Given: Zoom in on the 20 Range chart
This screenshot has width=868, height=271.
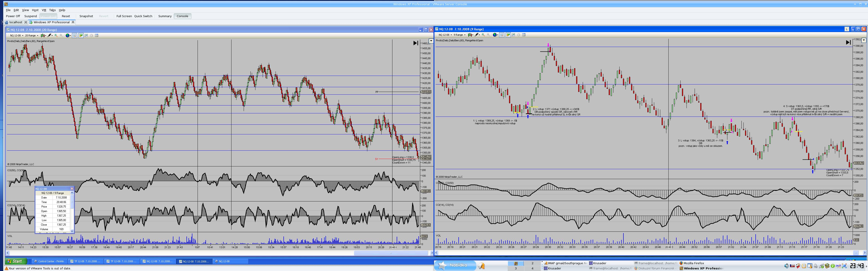Looking at the screenshot, I should click(56, 35).
